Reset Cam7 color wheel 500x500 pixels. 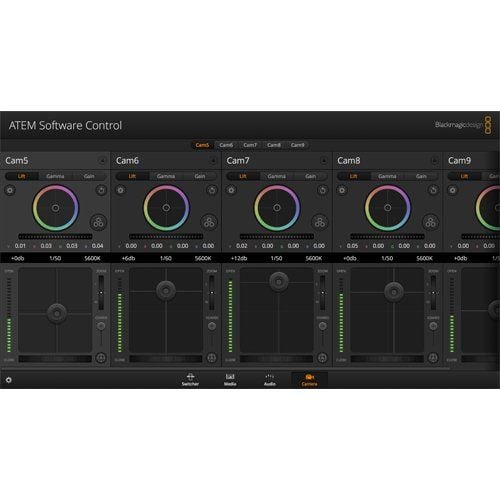pyautogui.click(x=323, y=190)
